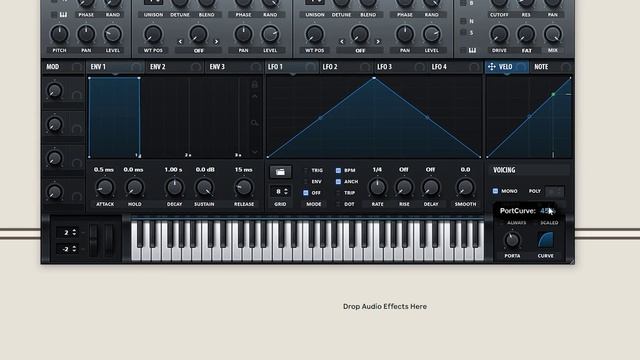Screen dimensions: 640x360
Task: Enable LFO ENV mode
Action: 306,182
